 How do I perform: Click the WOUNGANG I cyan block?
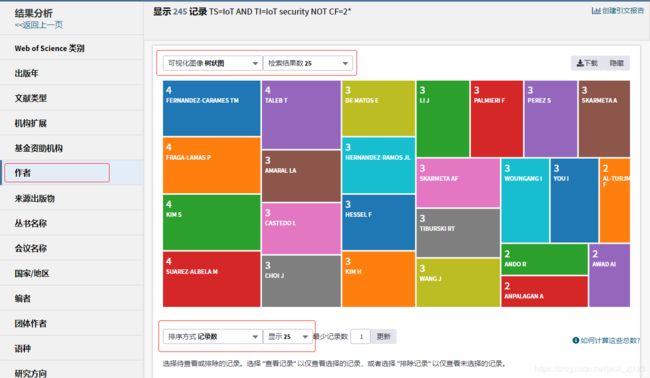click(x=525, y=201)
